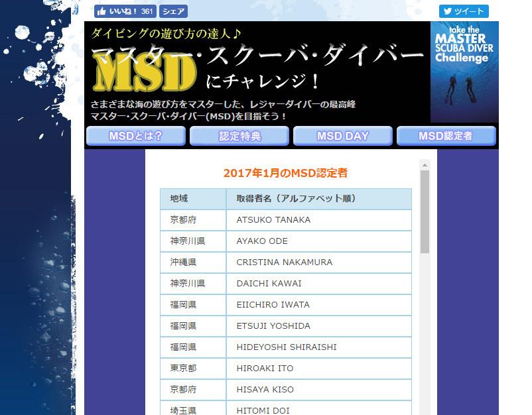Image resolution: width=532 pixels, height=415 pixels.
Task: Click the scrollbar up arrow of the list
Action: [425, 165]
